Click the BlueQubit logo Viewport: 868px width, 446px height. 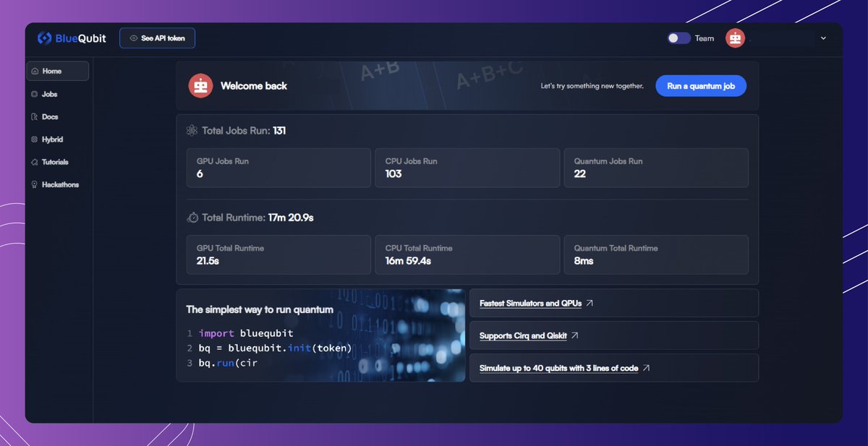point(71,38)
